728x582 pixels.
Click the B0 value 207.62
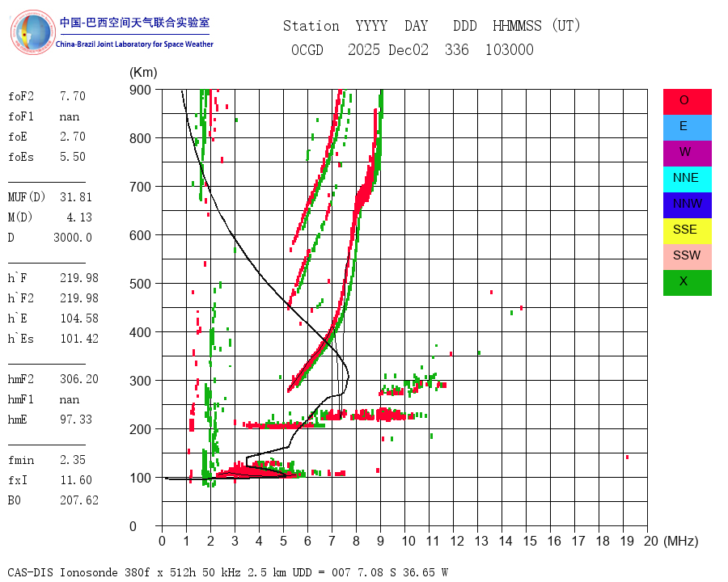pos(79,500)
